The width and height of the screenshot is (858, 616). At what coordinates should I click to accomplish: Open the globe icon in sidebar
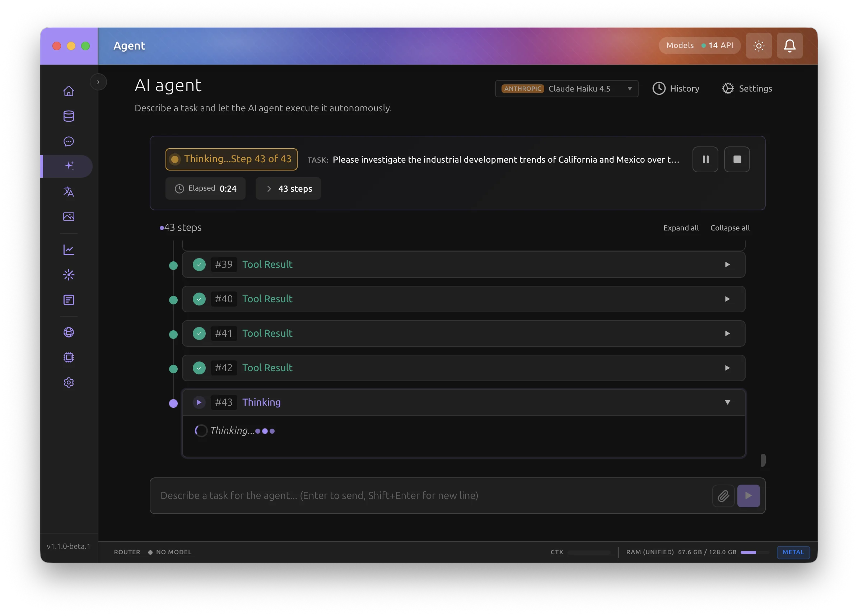(69, 332)
